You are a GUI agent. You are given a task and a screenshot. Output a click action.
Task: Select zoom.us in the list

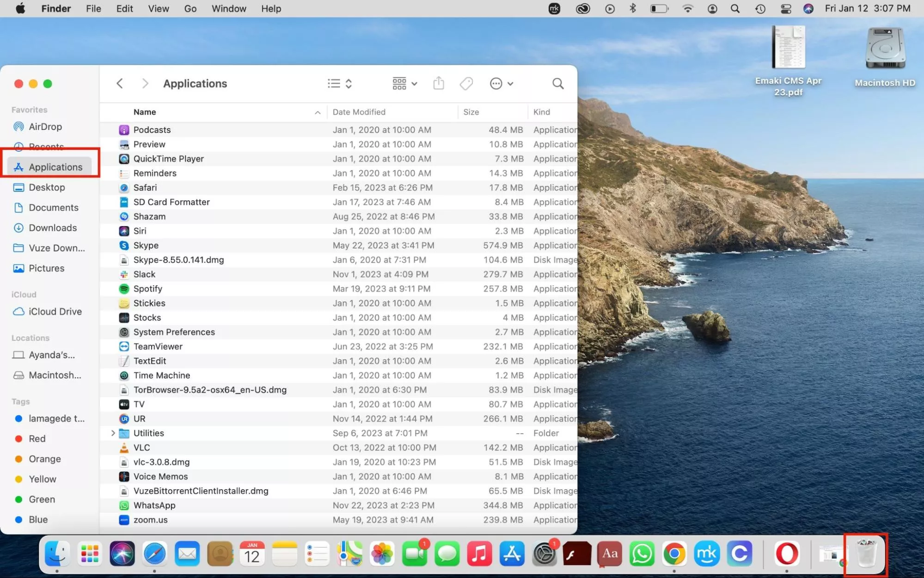point(339,520)
